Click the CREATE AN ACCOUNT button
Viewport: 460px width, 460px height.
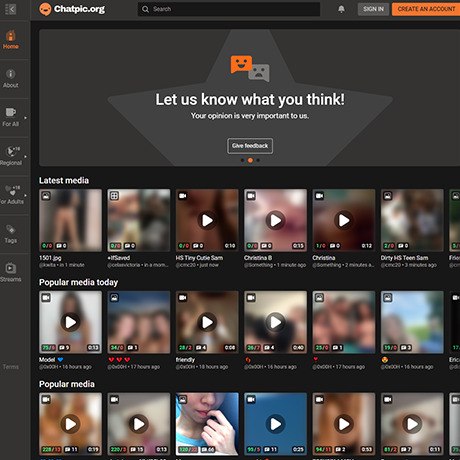(x=426, y=9)
